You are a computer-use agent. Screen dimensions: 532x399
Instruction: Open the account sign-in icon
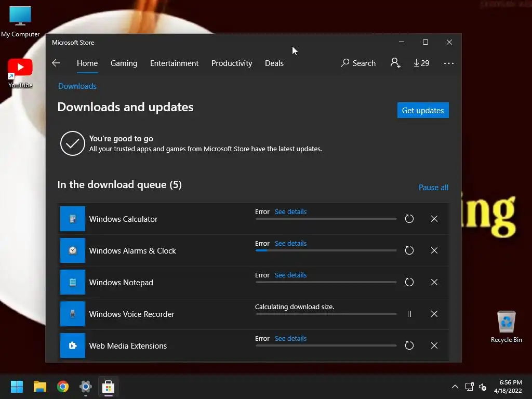395,63
